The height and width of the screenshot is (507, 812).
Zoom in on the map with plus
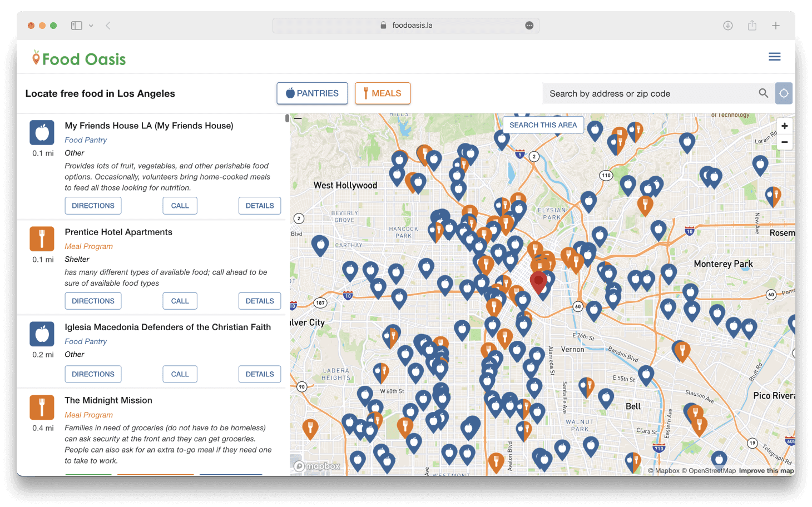(x=784, y=126)
